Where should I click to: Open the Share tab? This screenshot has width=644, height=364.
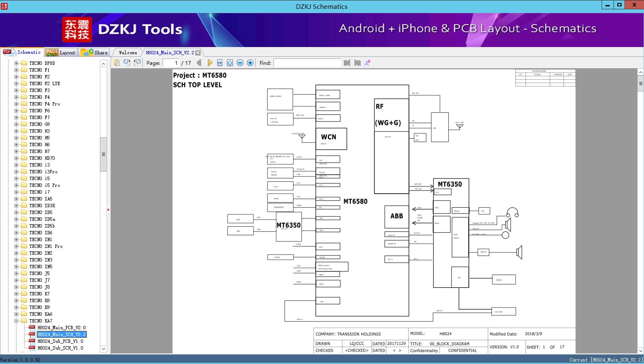click(94, 53)
